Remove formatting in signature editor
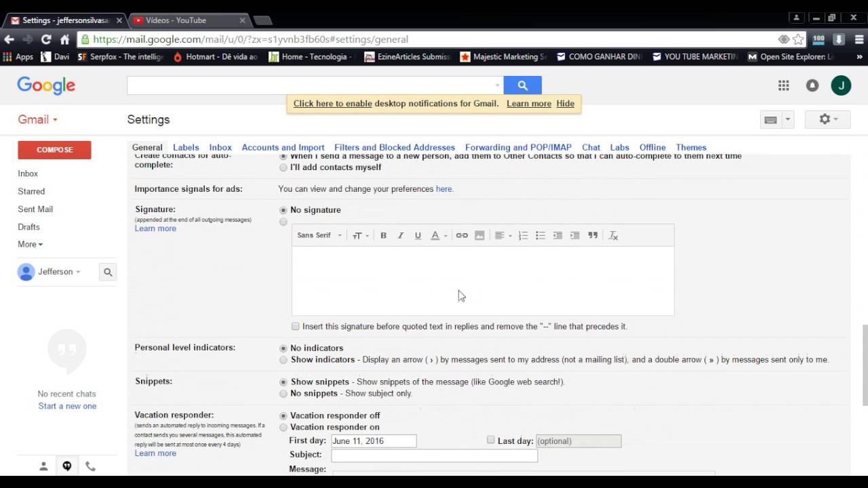 coord(614,235)
